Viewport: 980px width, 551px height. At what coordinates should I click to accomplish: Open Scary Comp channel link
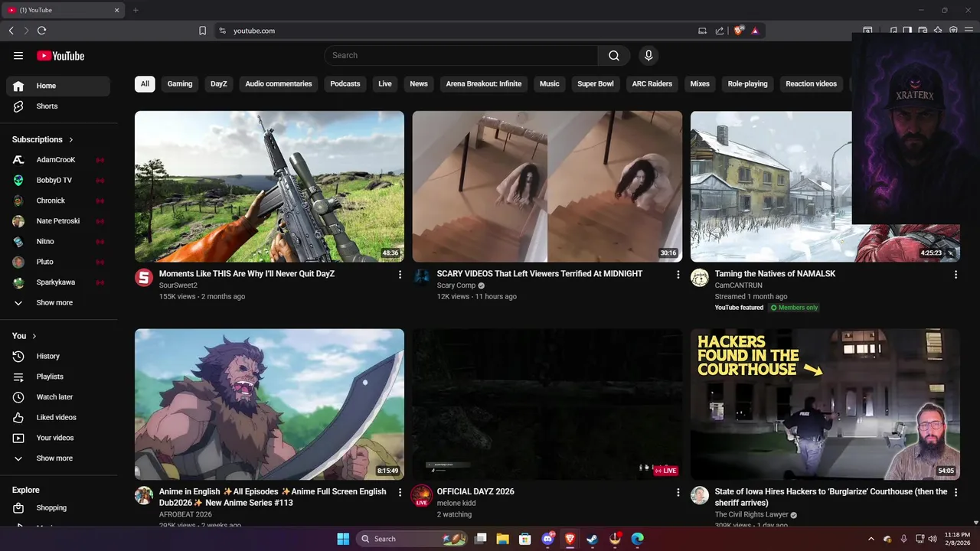(456, 285)
